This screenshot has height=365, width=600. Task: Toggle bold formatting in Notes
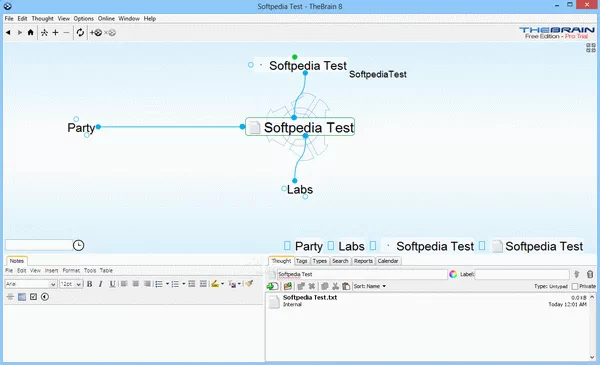point(90,284)
